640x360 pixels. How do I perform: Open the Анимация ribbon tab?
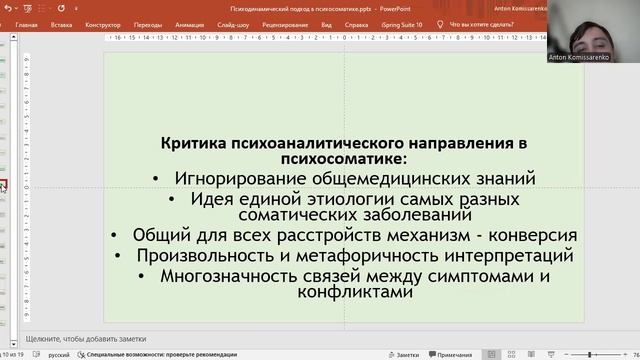189,25
